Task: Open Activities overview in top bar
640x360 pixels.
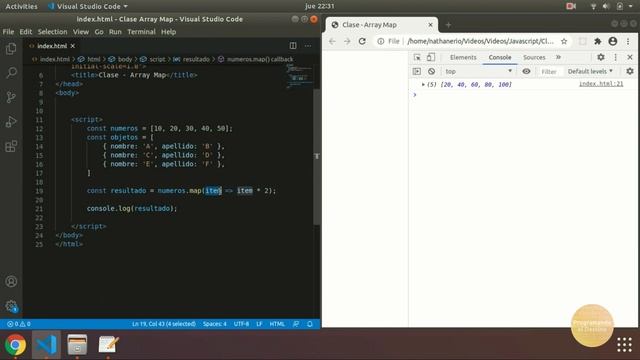Action: [x=21, y=7]
